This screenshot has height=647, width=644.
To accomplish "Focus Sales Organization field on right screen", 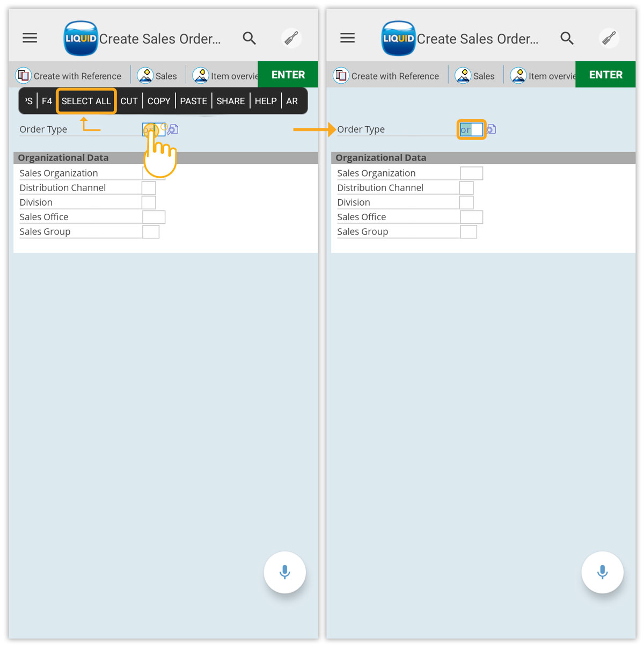I will click(x=472, y=173).
